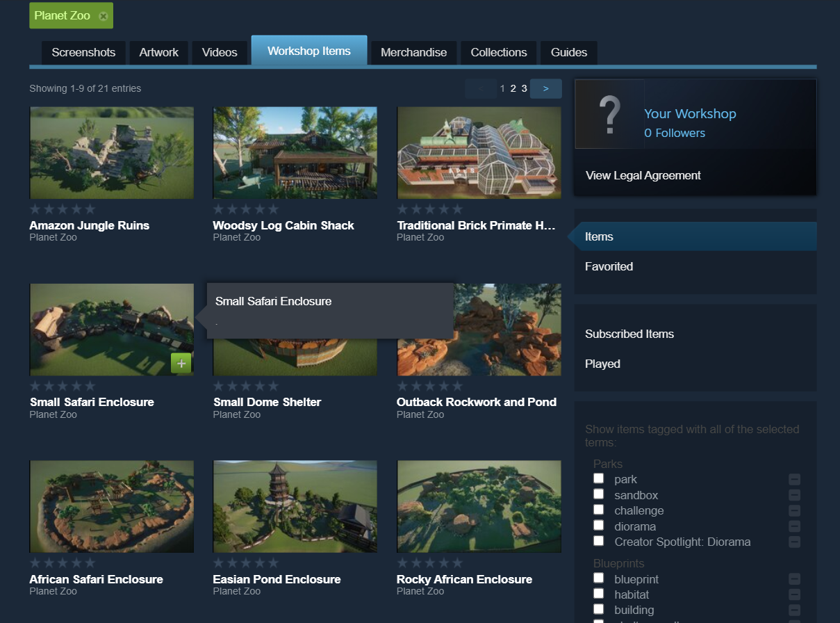Click the Woodsy Log Cabin Shack title

283,225
